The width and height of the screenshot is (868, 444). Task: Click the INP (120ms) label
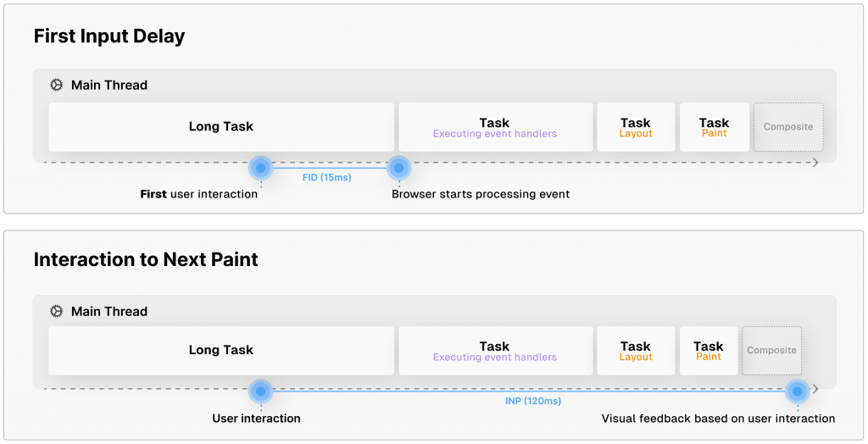click(527, 402)
